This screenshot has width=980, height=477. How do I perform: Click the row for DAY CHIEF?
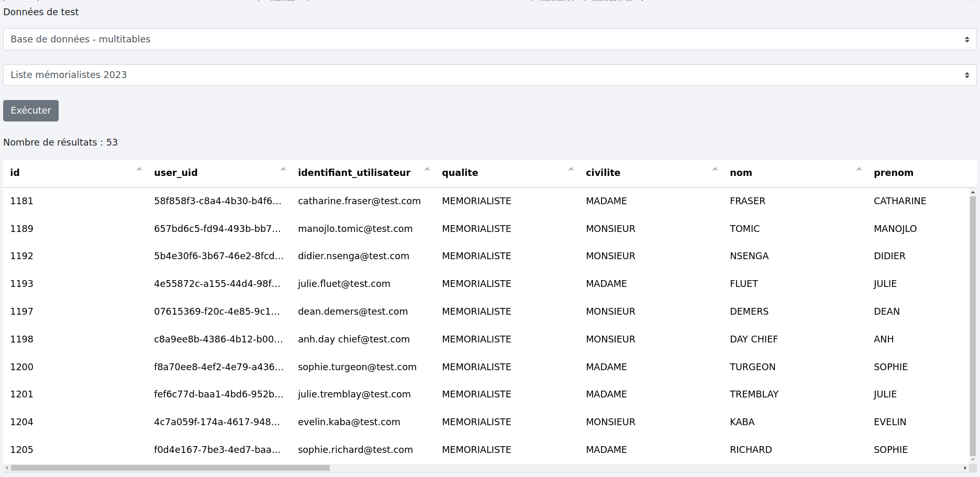click(x=753, y=339)
